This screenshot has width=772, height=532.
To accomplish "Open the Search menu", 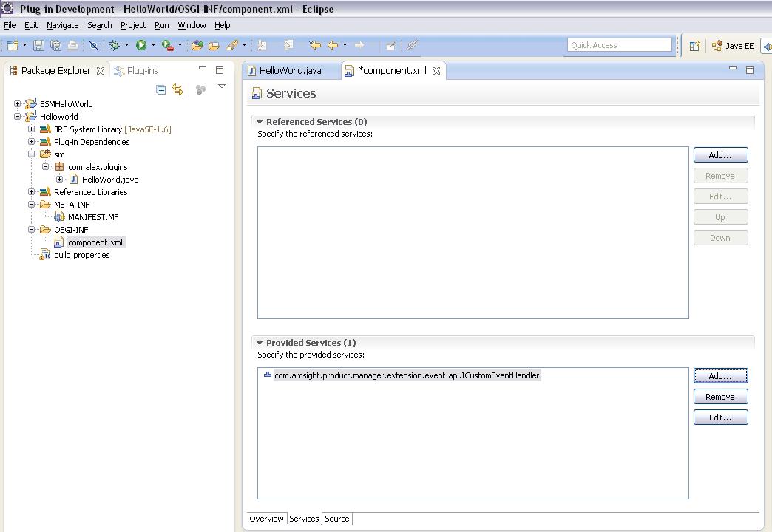I will tap(99, 25).
